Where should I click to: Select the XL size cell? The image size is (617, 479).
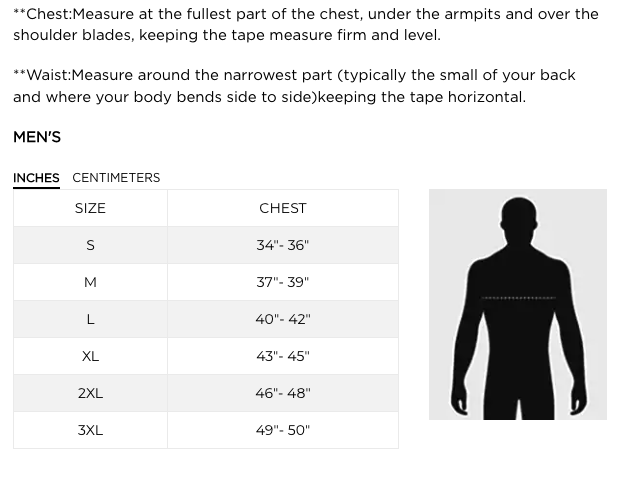click(x=90, y=356)
